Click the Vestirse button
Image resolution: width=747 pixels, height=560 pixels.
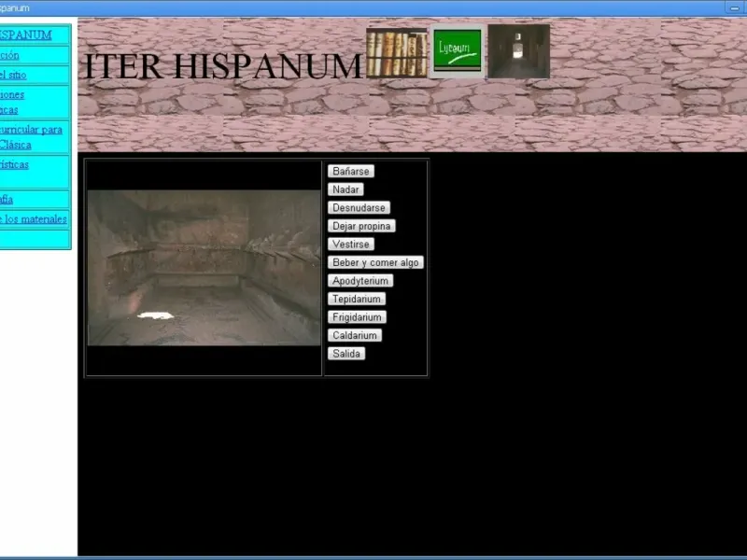tap(351, 245)
